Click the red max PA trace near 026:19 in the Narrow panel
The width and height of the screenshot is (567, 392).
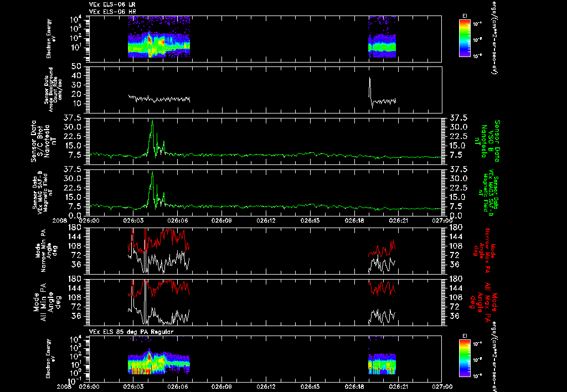click(382, 249)
